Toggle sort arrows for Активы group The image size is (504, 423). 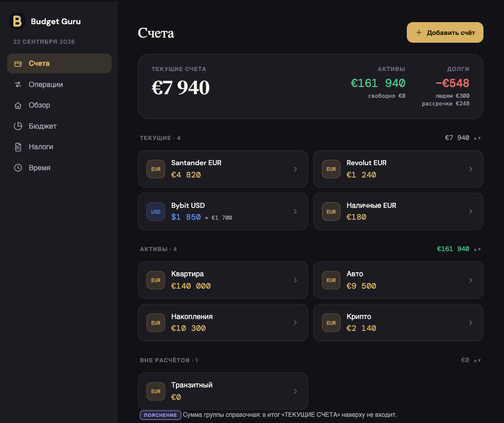(x=477, y=249)
